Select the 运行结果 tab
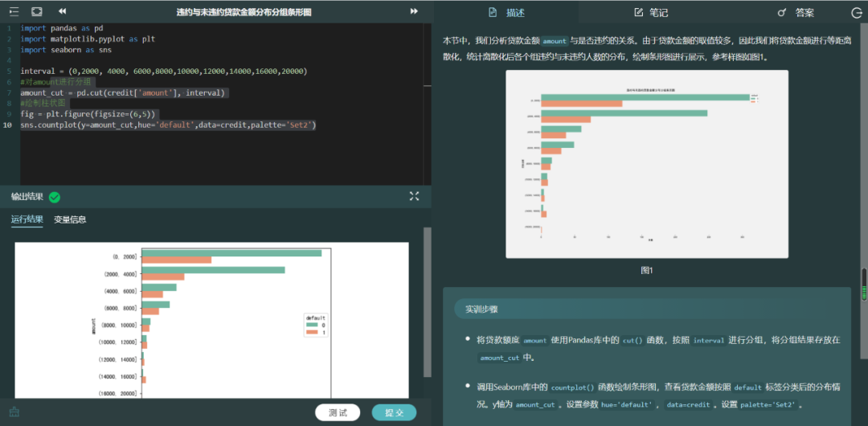This screenshot has width=868, height=426. [27, 219]
